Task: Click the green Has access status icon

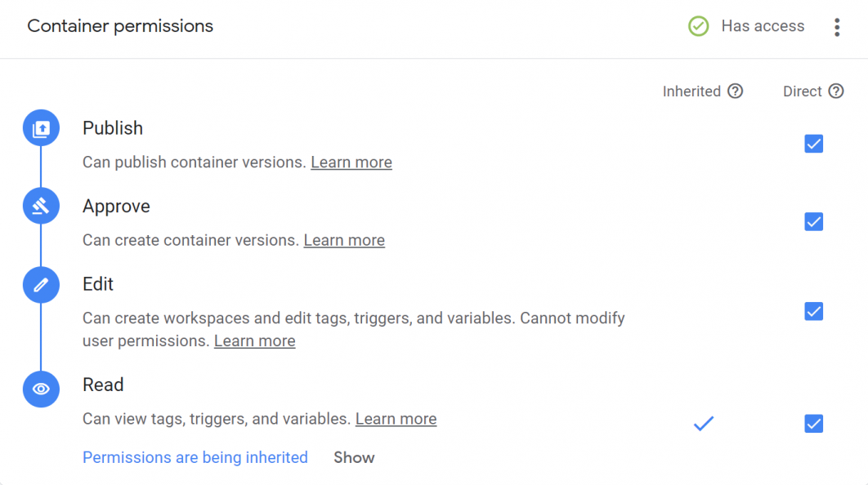Action: click(698, 26)
